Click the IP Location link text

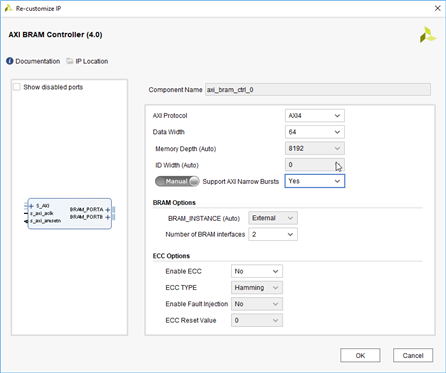tap(92, 61)
